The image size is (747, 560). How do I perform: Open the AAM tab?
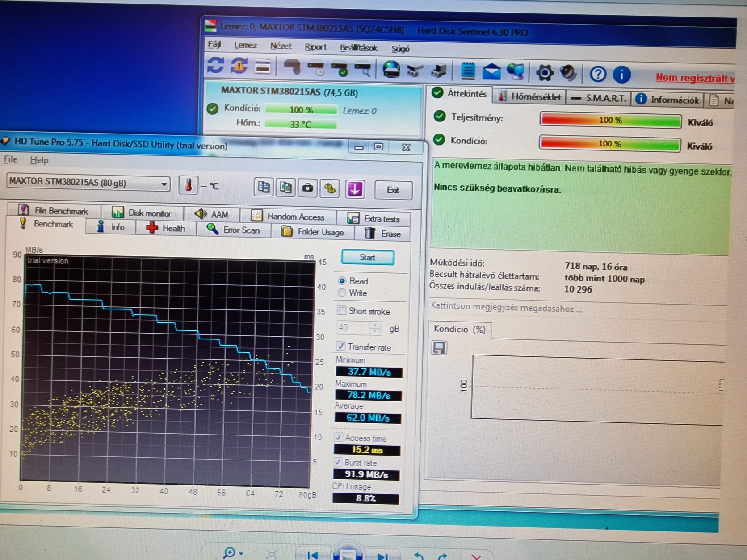coord(212,214)
